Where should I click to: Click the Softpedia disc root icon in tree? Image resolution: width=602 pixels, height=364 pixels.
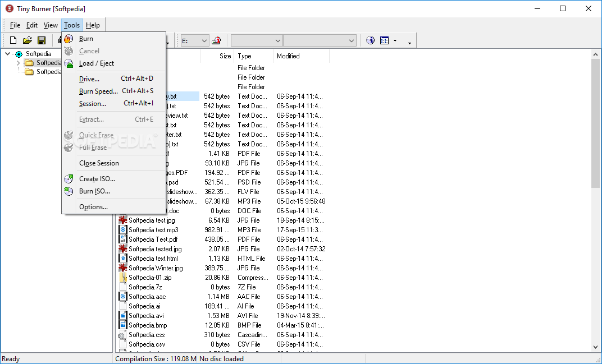(19, 54)
